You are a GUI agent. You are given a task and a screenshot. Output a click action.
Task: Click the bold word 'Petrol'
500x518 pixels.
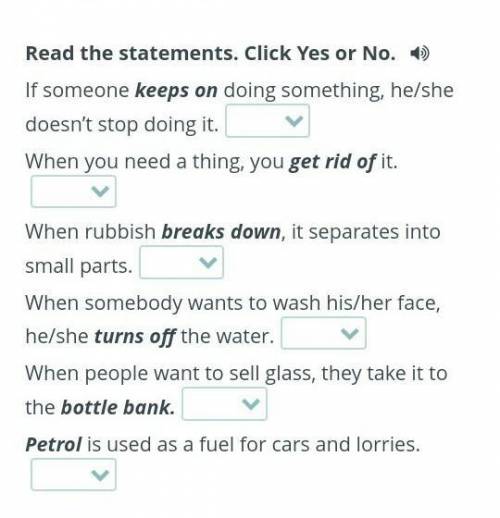point(53,444)
